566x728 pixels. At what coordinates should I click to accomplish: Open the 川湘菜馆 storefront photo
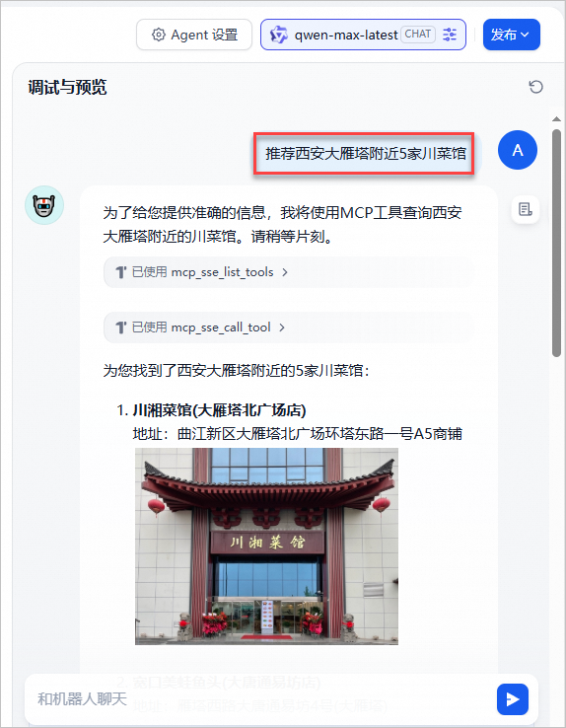click(266, 546)
